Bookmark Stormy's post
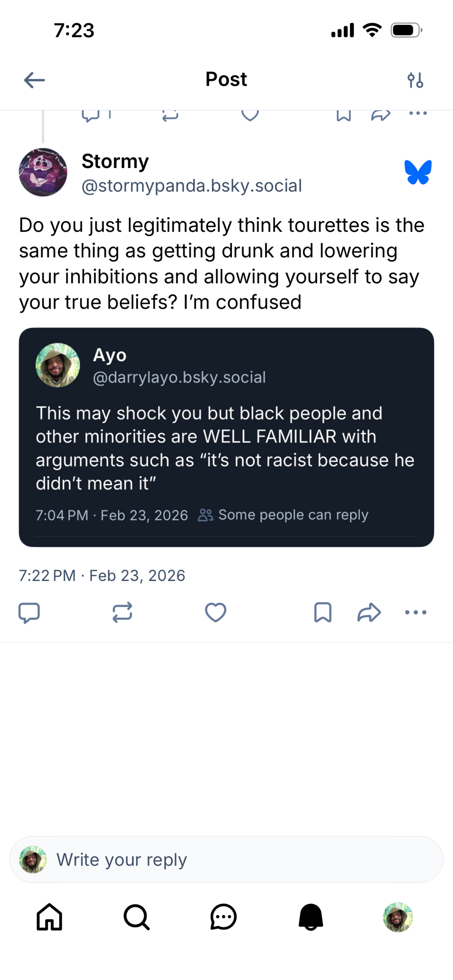This screenshot has height=980, width=453. click(x=323, y=612)
